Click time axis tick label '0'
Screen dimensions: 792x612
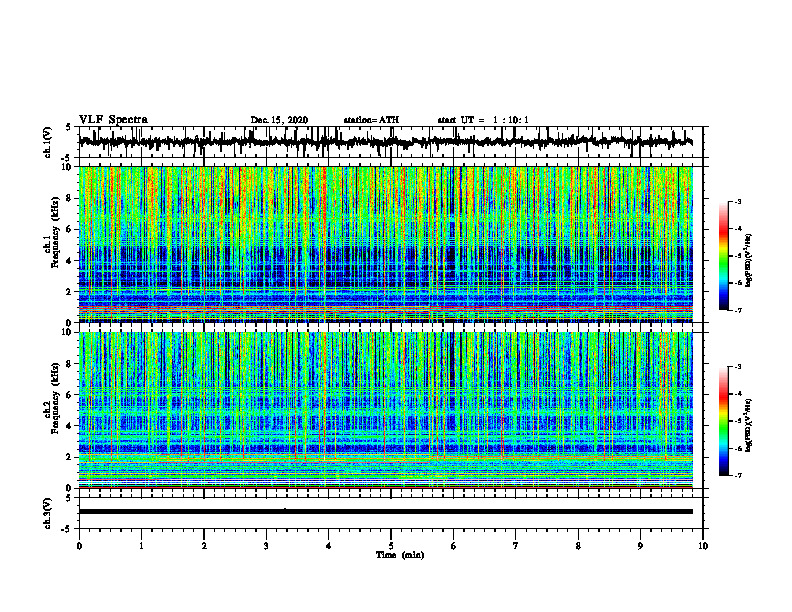point(79,546)
